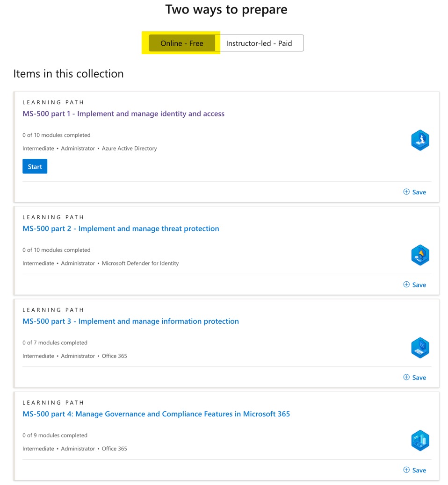Click the MS-500 part 1 identity badge icon
448x485 pixels.
tap(419, 140)
